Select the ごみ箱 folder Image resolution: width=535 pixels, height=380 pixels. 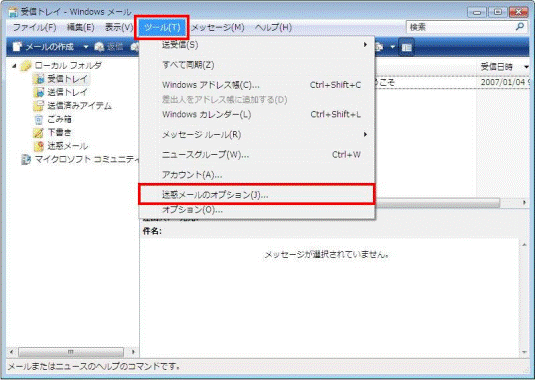click(59, 119)
